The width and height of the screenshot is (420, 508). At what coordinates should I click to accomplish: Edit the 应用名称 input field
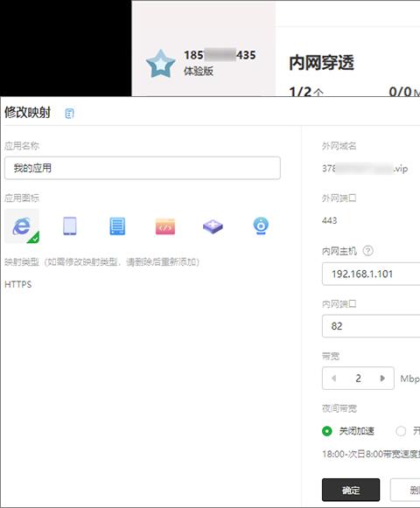pos(143,168)
